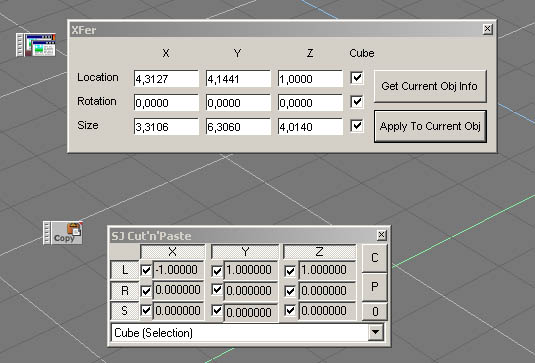Click the R row button in Cut'n'Paste
535x363 pixels.
[x=125, y=291]
